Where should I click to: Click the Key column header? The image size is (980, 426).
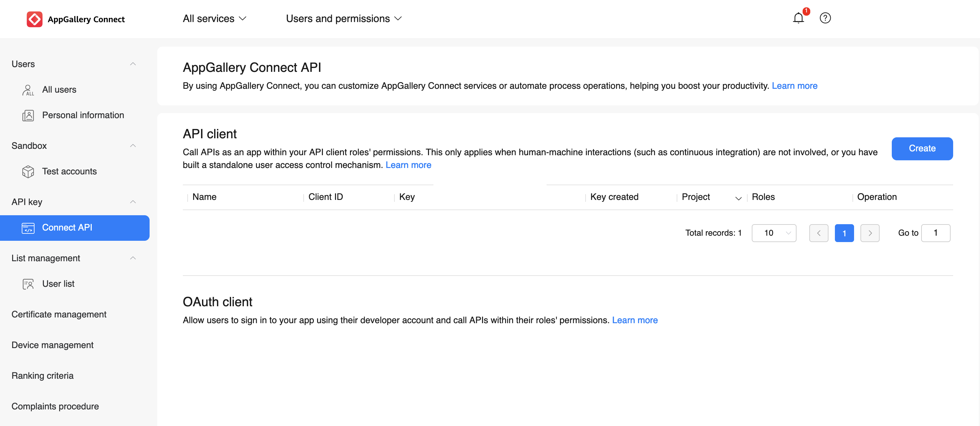point(407,197)
